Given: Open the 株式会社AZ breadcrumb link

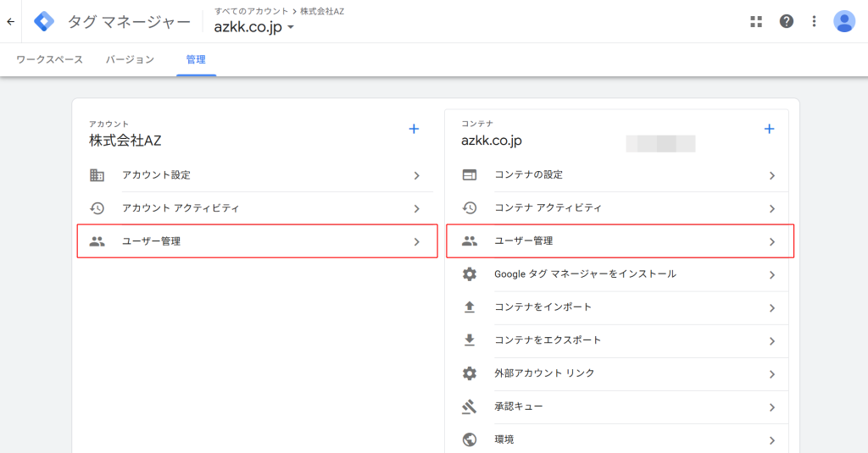Looking at the screenshot, I should [322, 11].
